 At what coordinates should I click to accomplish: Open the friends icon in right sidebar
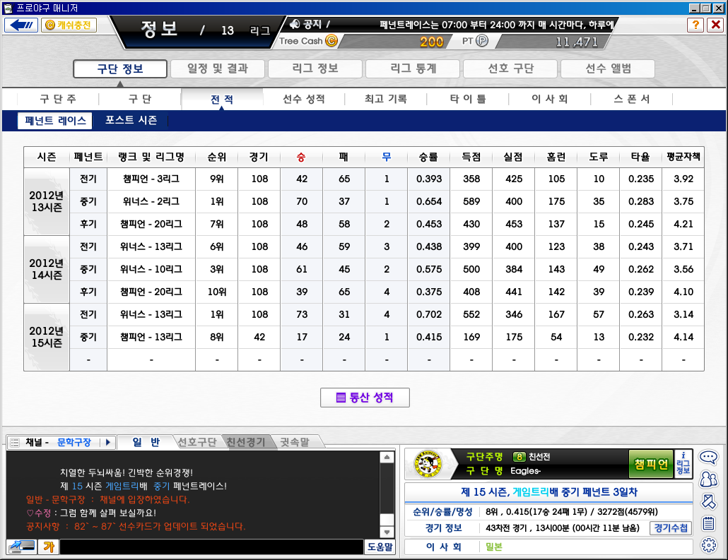(708, 479)
